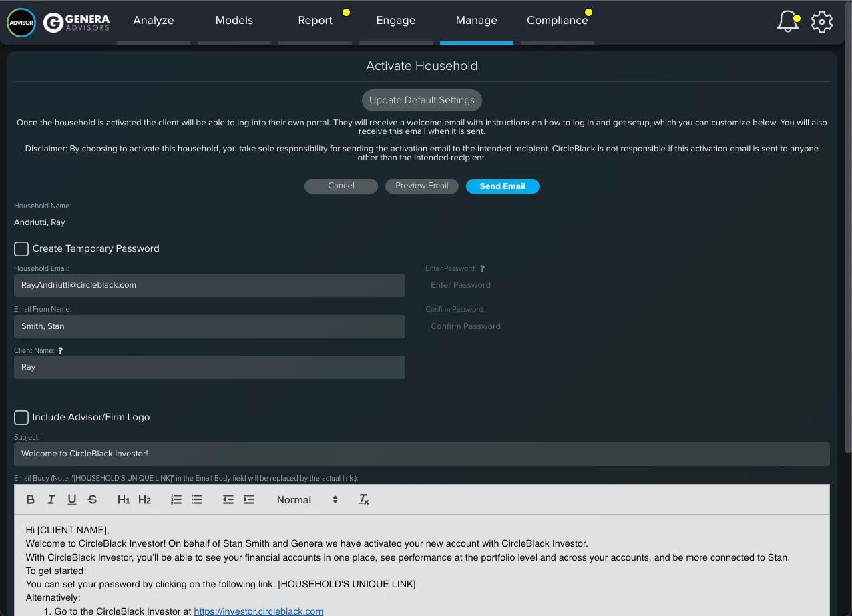Viewport: 852px width, 616px height.
Task: Decrease indent in email body
Action: click(x=228, y=499)
